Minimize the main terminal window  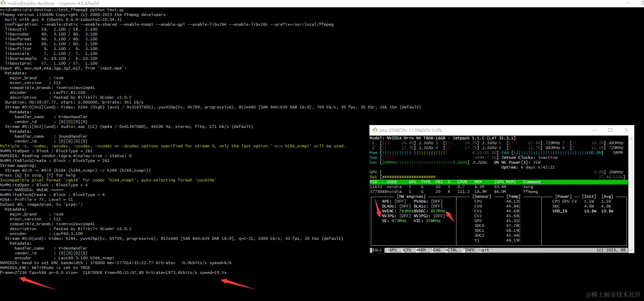click(x=627, y=3)
